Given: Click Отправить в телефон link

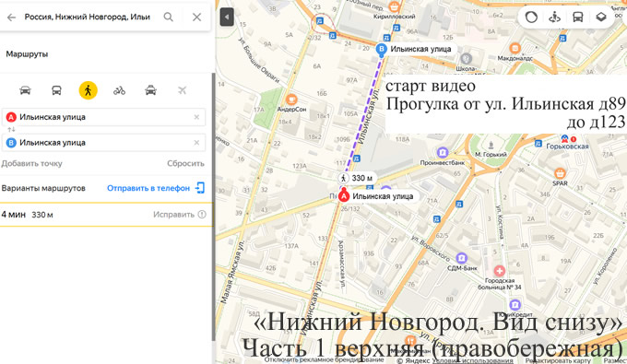Looking at the screenshot, I should pos(148,188).
